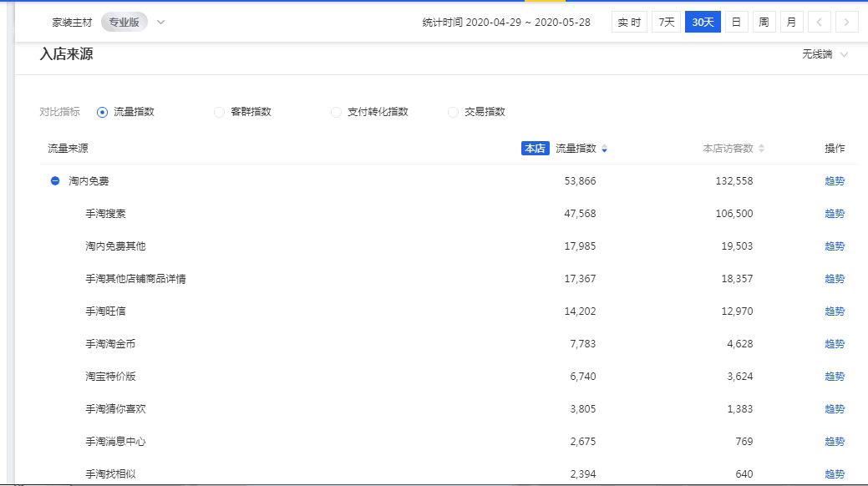Switch to the 实时 time range

629,23
